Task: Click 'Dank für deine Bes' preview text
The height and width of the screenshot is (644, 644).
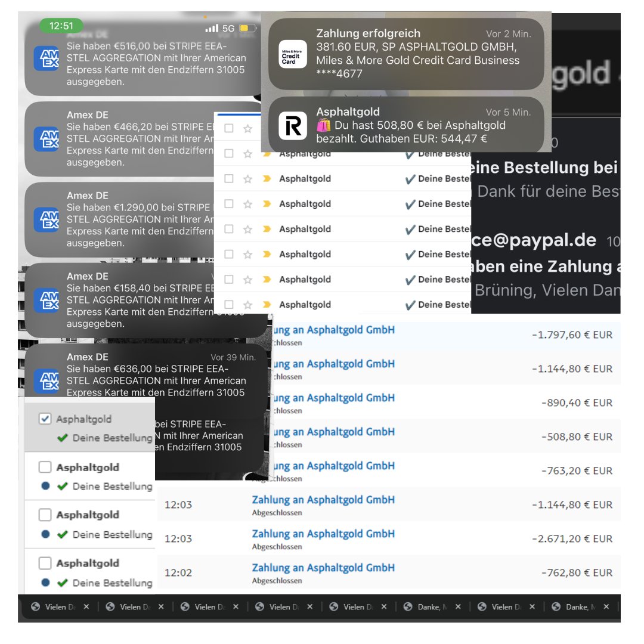Action: pos(549,191)
